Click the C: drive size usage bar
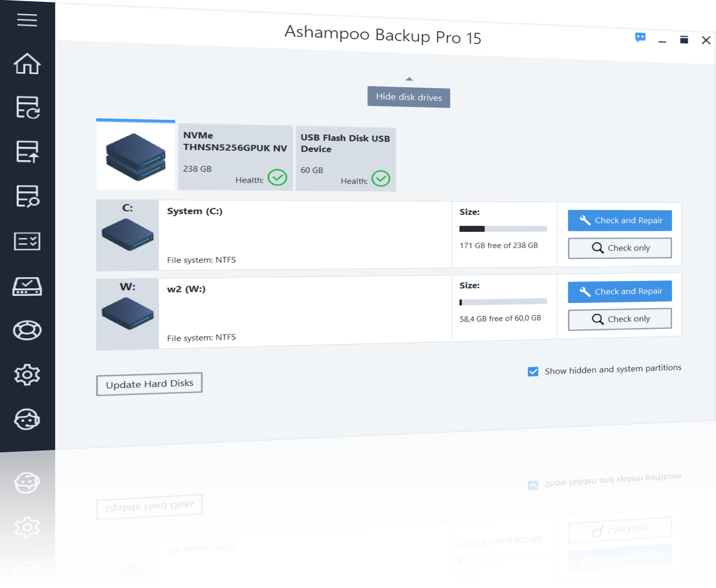716x588 pixels. pyautogui.click(x=503, y=229)
